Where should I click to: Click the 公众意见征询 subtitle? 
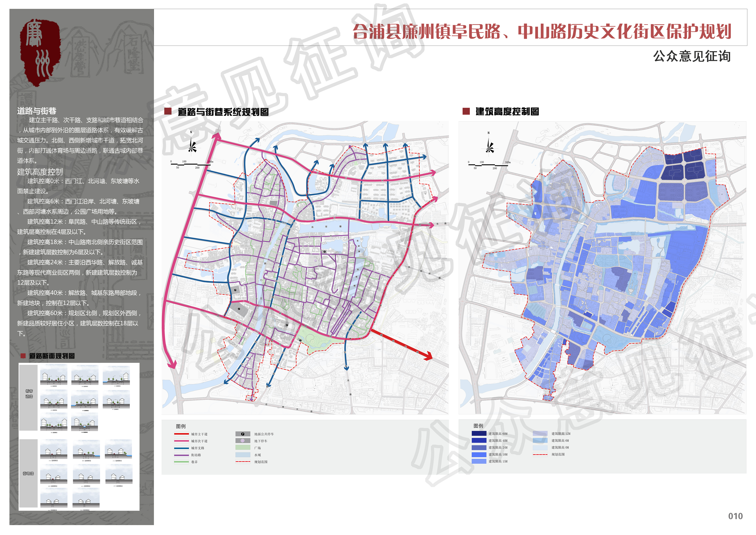point(692,56)
